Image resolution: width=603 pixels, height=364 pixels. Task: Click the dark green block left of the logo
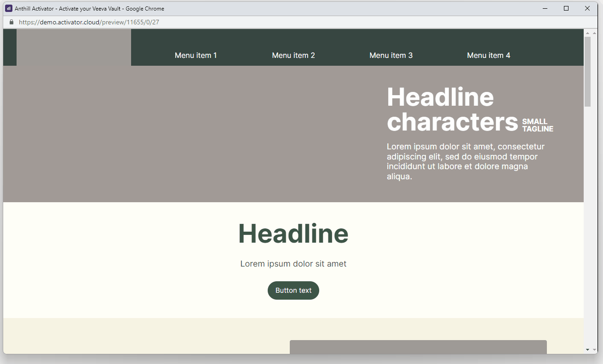pyautogui.click(x=9, y=47)
